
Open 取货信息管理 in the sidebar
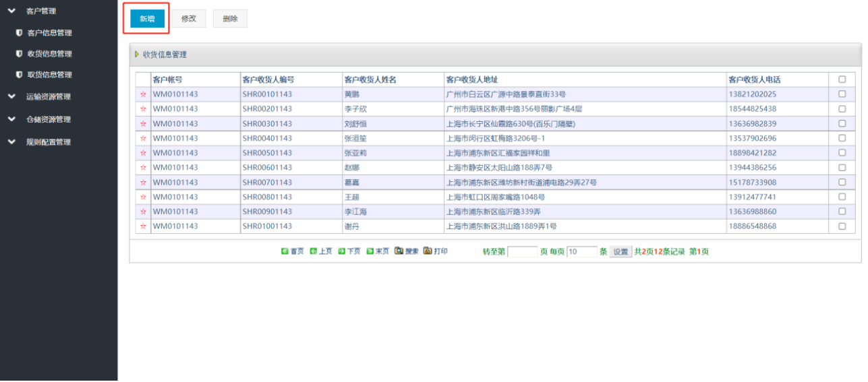coord(49,75)
